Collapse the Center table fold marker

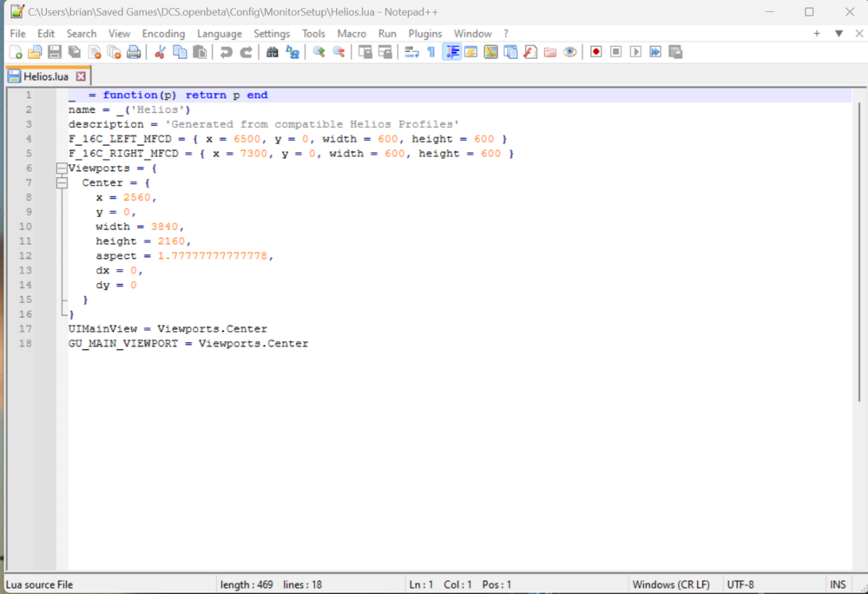pyautogui.click(x=62, y=182)
